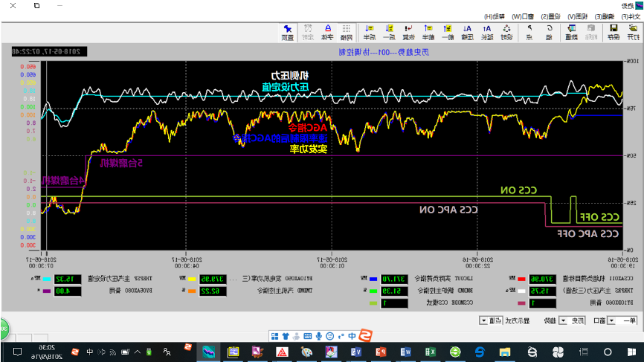Select the BY10AX050 tag label
Image resolution: width=644 pixels, height=362 pixels.
tap(299, 279)
